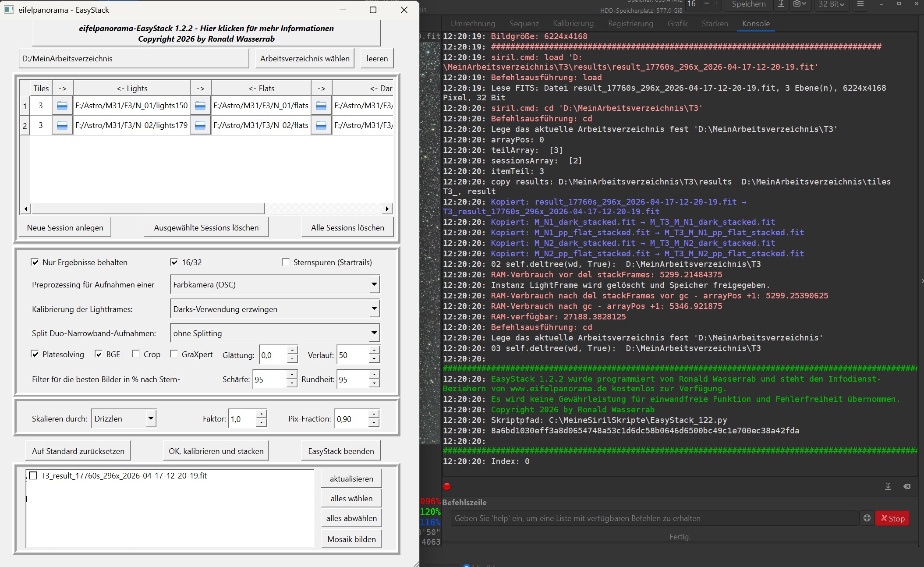Tick the GraXpert checkbox

(174, 354)
